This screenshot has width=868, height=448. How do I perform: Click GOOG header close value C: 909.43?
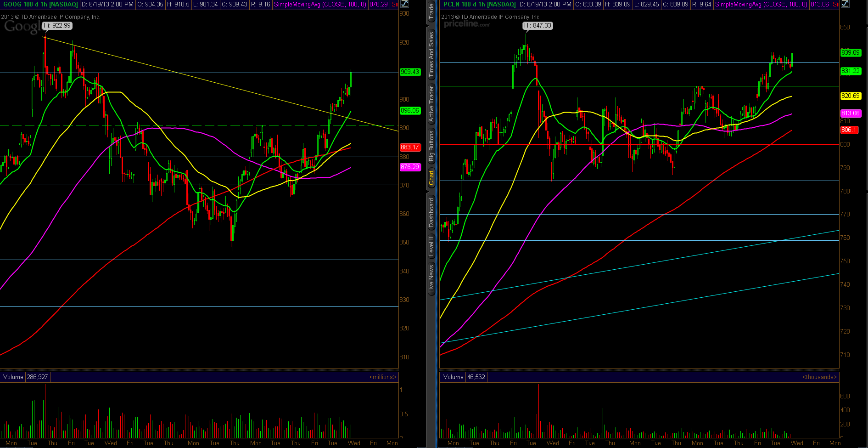(x=234, y=4)
